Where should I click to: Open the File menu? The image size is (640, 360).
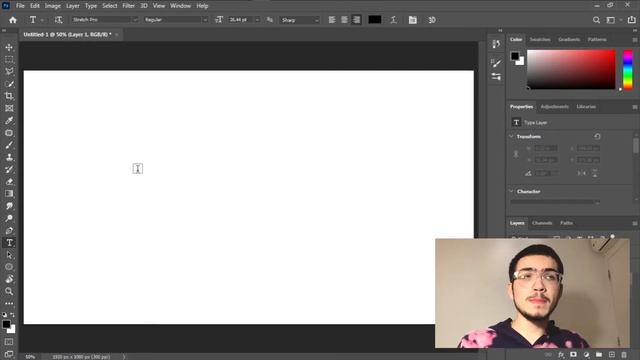[x=20, y=6]
